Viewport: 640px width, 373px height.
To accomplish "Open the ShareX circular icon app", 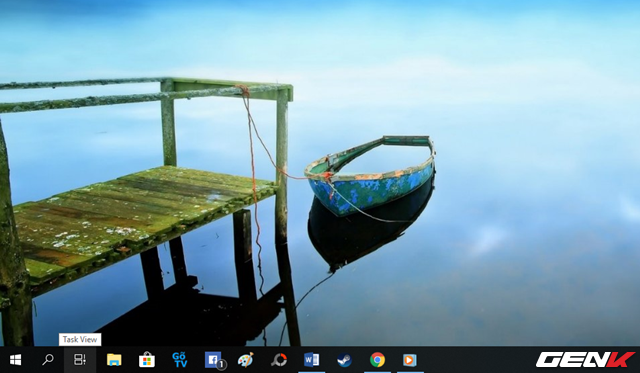I will pos(279,360).
